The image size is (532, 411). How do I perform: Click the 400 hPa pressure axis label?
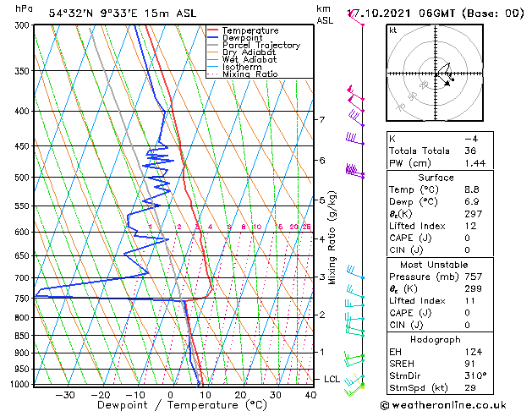point(24,111)
